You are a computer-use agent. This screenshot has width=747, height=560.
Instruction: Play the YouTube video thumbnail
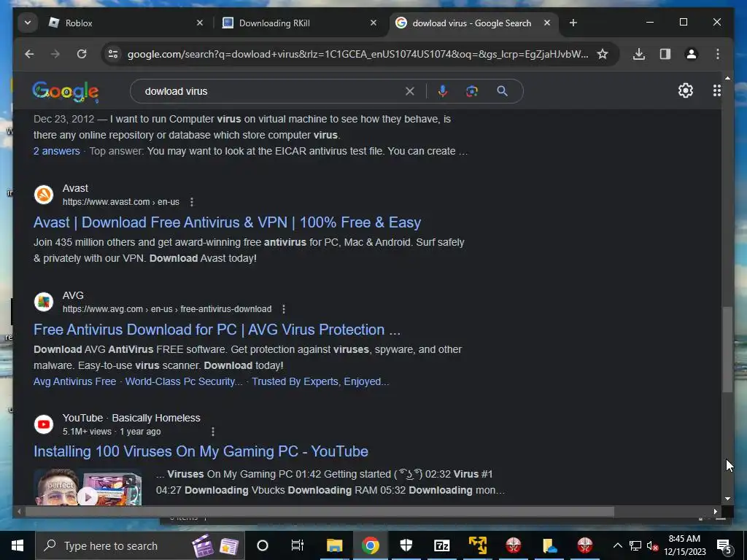(x=88, y=487)
